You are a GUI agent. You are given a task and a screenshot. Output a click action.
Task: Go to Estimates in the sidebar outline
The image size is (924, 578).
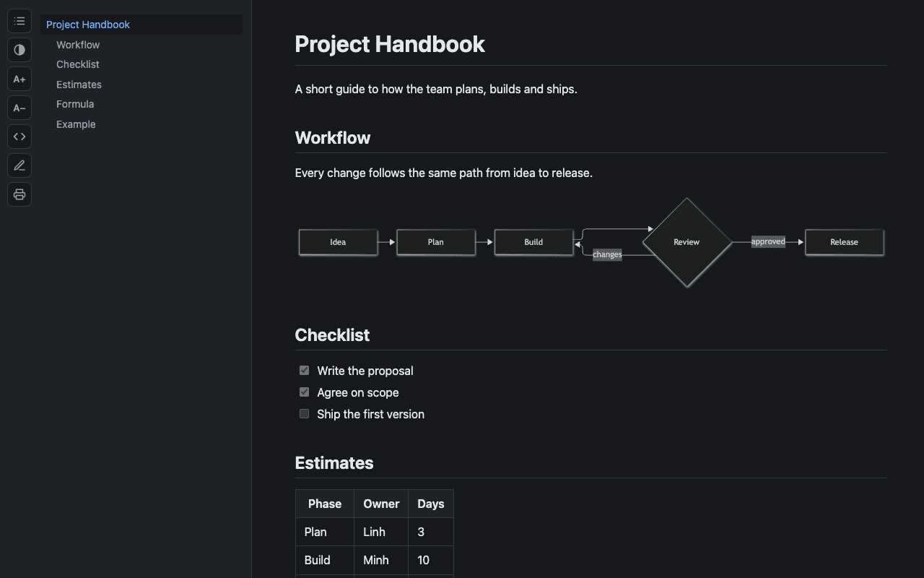[79, 85]
